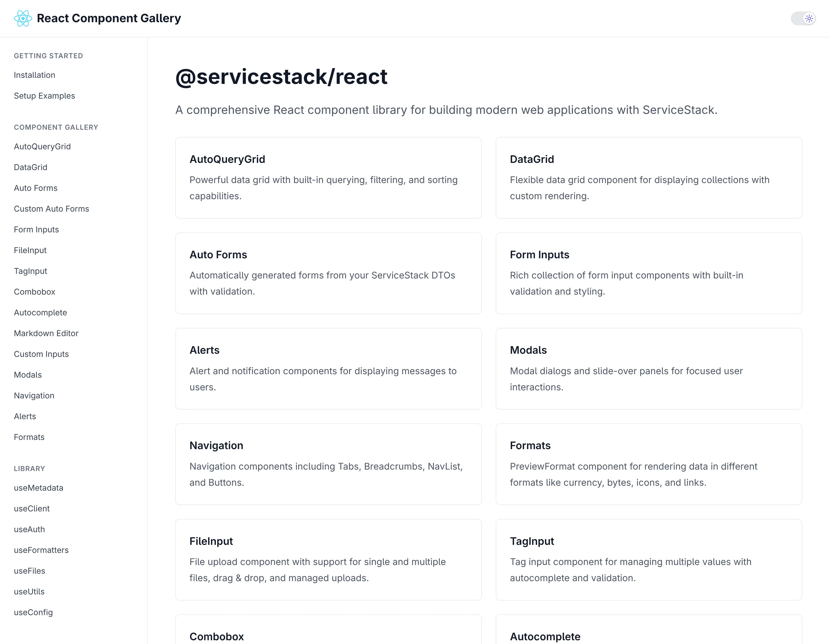Select TagInput from the sidebar
Viewport: 830px width, 644px height.
(x=30, y=271)
